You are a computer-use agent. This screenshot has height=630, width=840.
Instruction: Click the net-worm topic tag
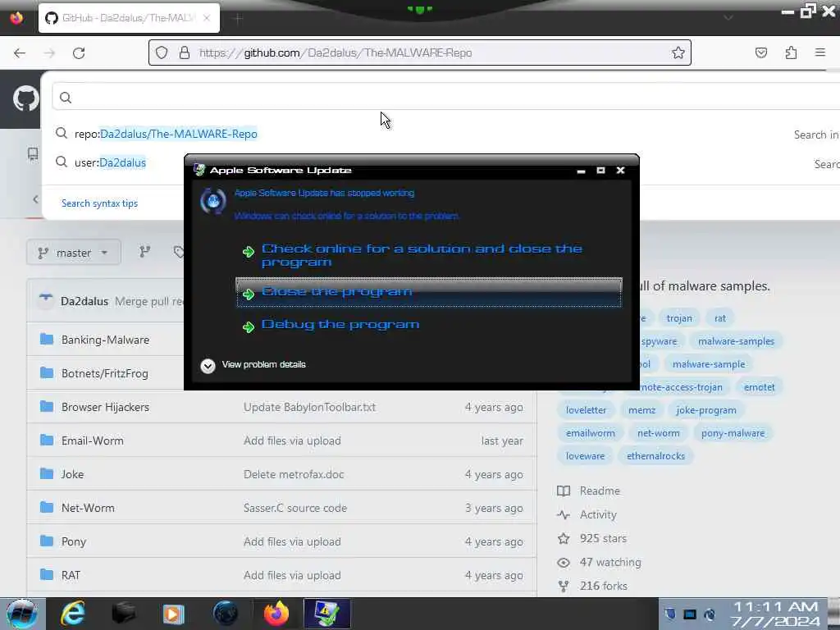click(x=658, y=433)
